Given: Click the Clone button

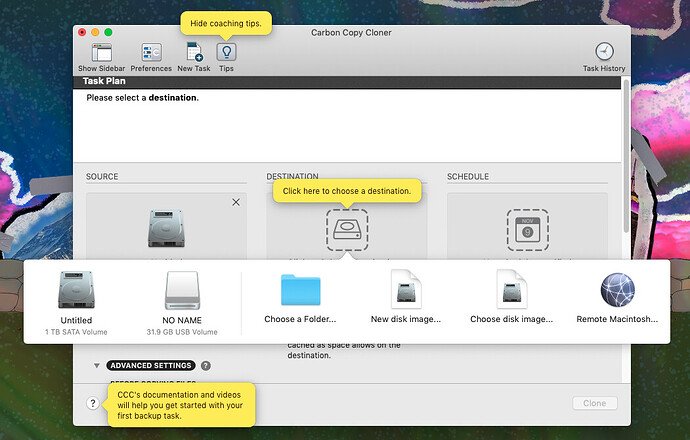Looking at the screenshot, I should [x=595, y=403].
